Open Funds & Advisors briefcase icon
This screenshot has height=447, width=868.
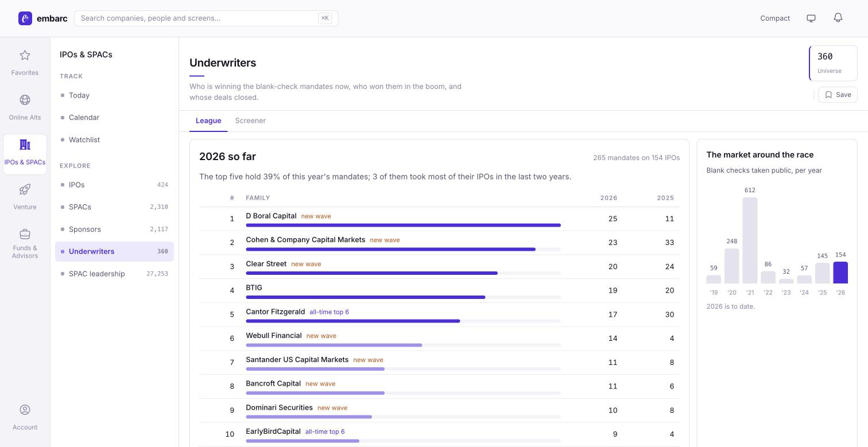tap(25, 234)
